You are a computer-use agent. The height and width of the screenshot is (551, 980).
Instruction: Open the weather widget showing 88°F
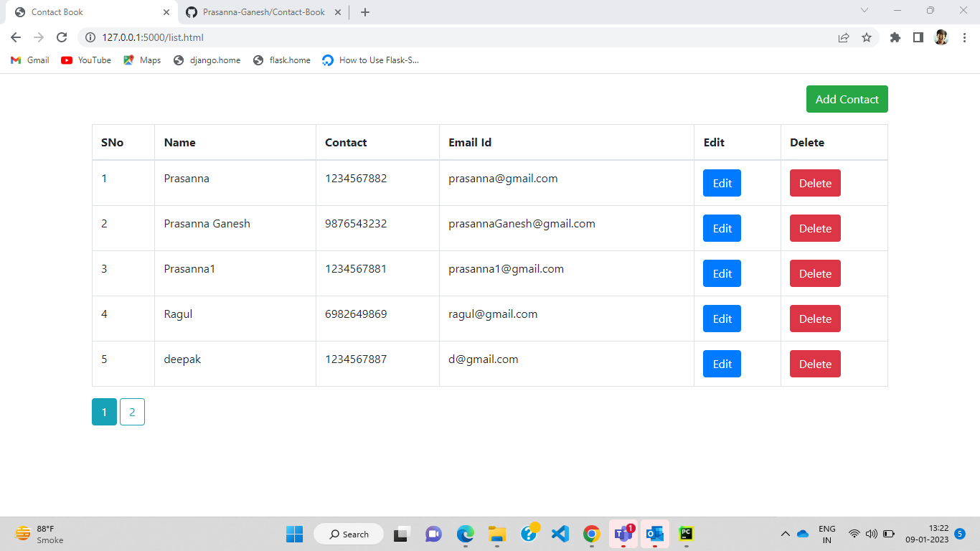(x=39, y=534)
